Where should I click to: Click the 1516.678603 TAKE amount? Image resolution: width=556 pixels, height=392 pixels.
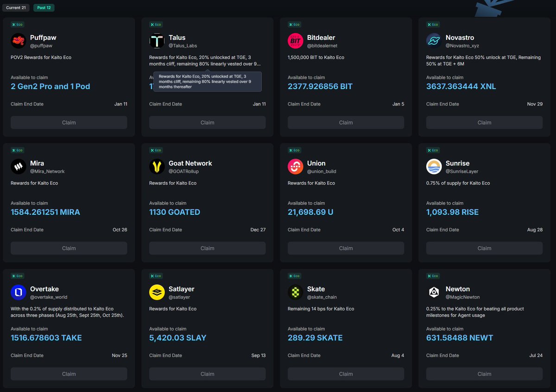pyautogui.click(x=46, y=338)
